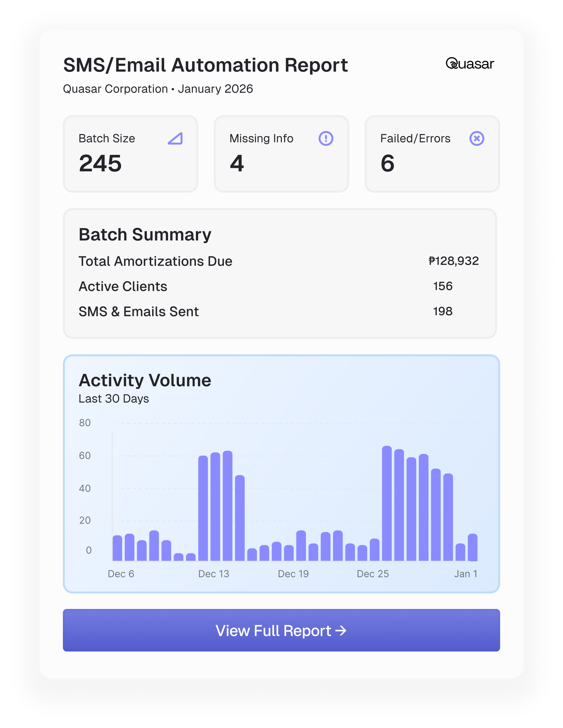
Task: Select the Failed/Errors card
Action: point(432,154)
